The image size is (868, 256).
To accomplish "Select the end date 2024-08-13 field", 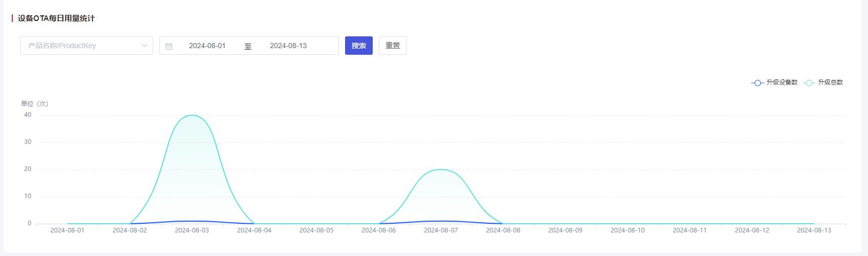I will click(x=288, y=46).
